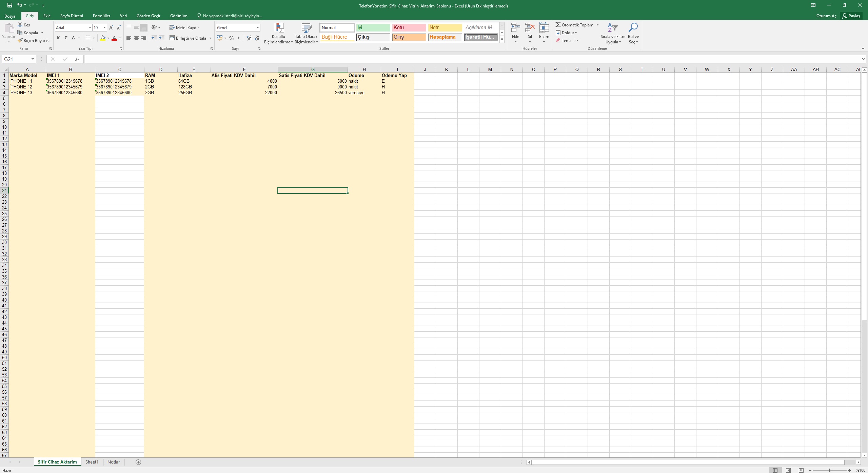Click the comma style icon
Viewport: 868px width, 473px height.
tap(239, 38)
